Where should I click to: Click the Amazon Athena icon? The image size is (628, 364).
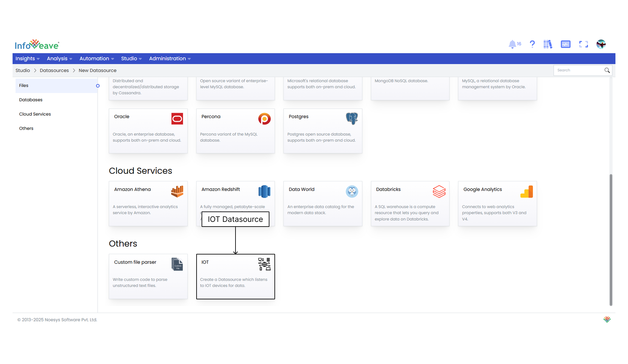(x=177, y=191)
